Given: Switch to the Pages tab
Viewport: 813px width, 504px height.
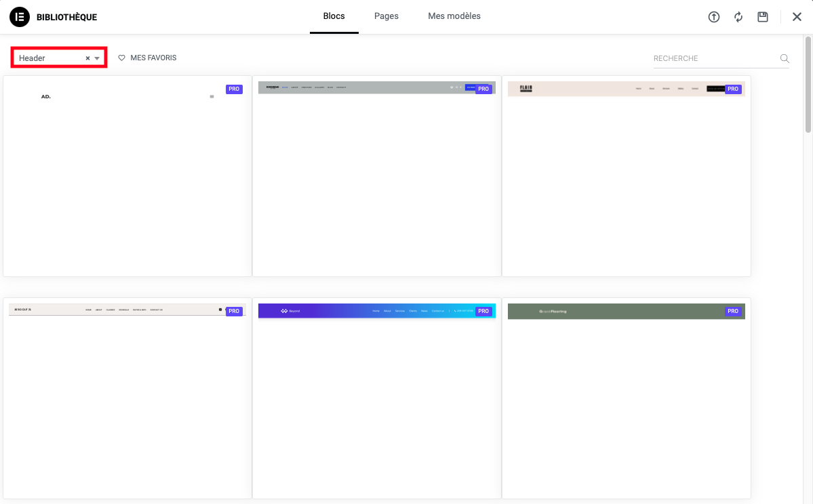Looking at the screenshot, I should 386,16.
